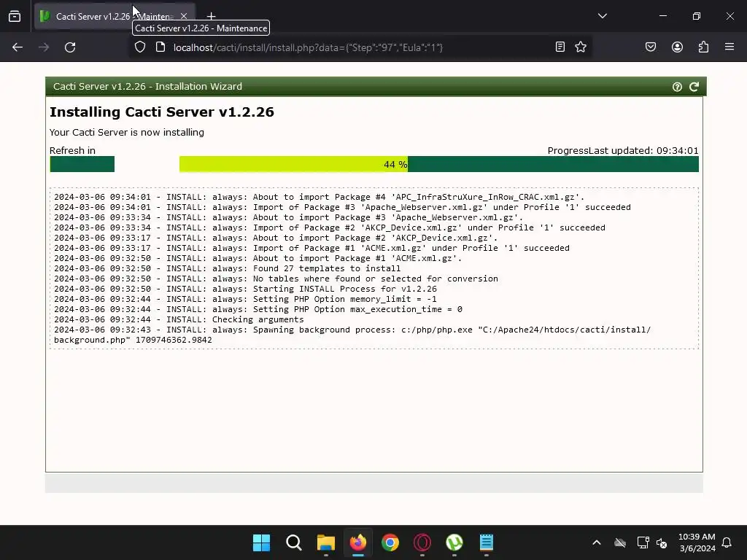This screenshot has width=747, height=560.
Task: Minimize the Firefox window
Action: 662,16
